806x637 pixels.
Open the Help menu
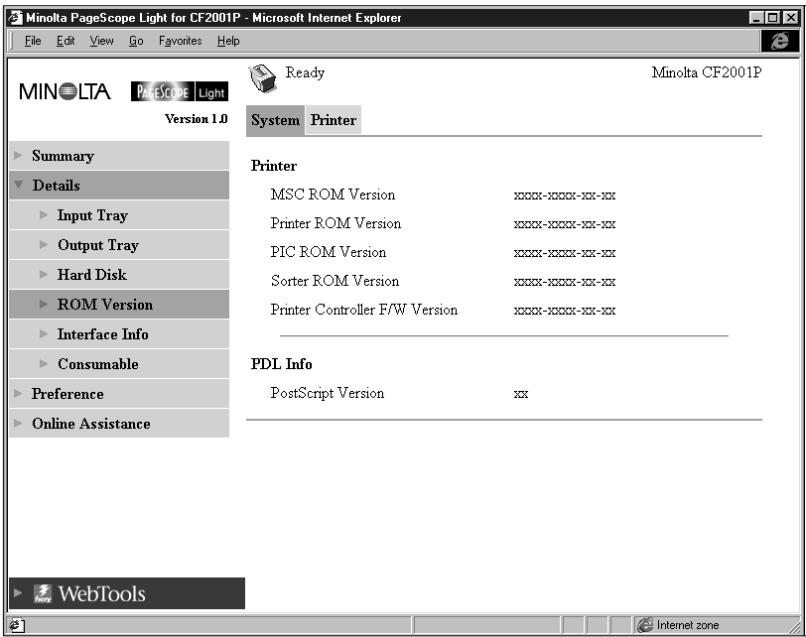click(x=228, y=41)
